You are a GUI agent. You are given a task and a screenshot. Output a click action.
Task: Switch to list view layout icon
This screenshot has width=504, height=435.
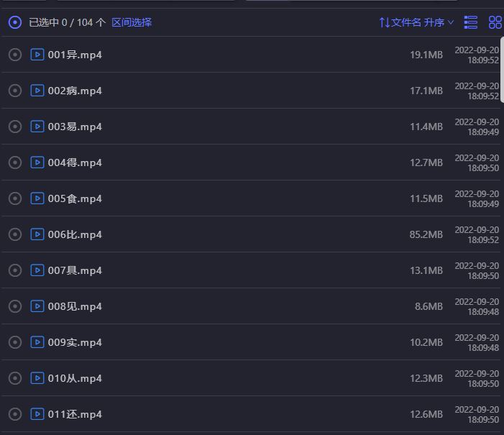tap(471, 22)
